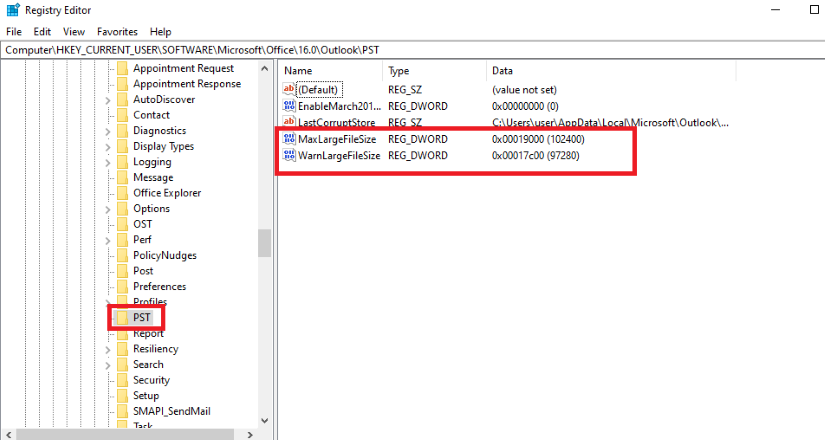
Task: Open the Edit menu
Action: [42, 32]
